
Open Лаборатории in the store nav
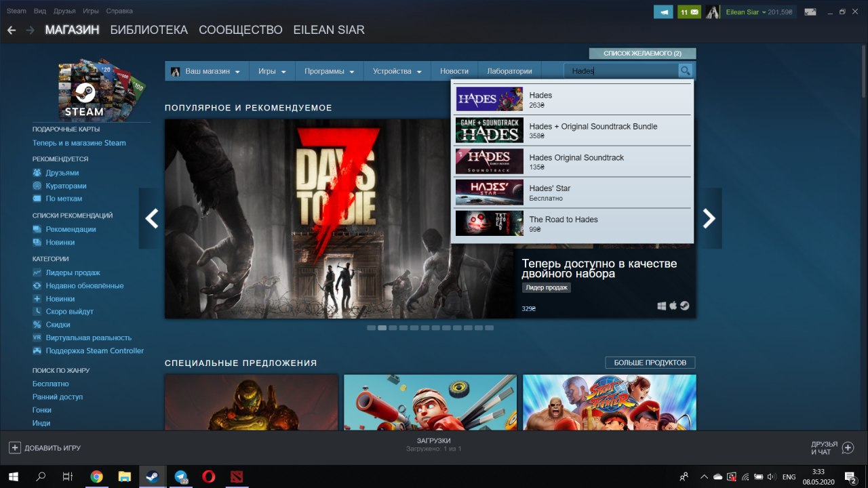[509, 71]
